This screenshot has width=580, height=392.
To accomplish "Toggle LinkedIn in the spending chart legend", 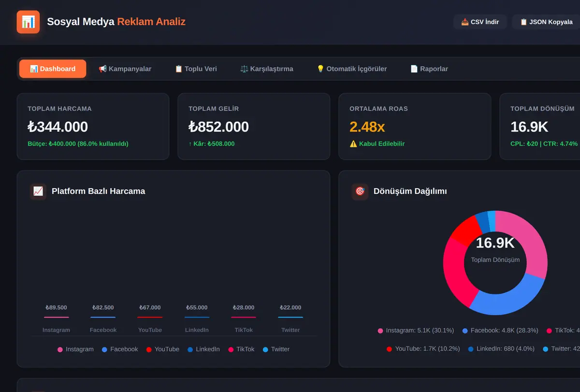I will click(203, 349).
